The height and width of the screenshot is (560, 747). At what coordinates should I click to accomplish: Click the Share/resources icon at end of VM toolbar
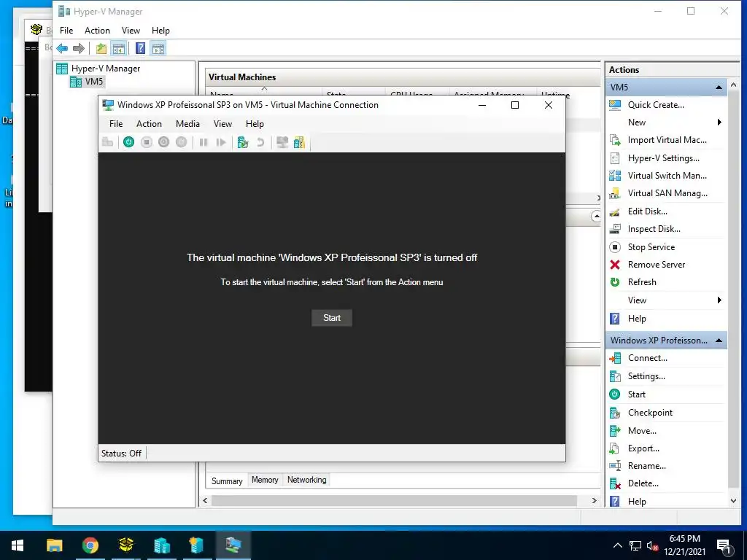(x=299, y=142)
